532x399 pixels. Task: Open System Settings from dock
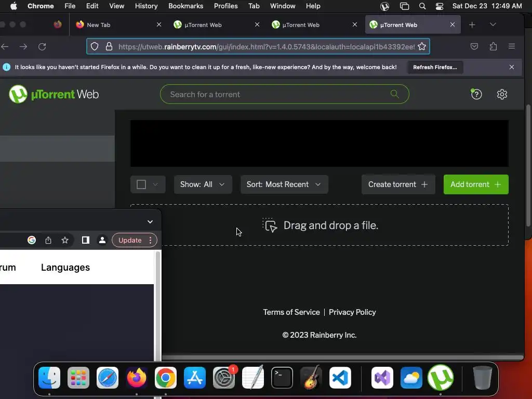pos(224,378)
